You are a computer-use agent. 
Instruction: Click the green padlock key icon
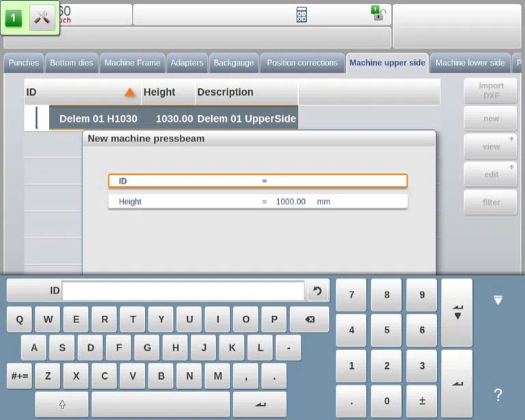tap(378, 13)
